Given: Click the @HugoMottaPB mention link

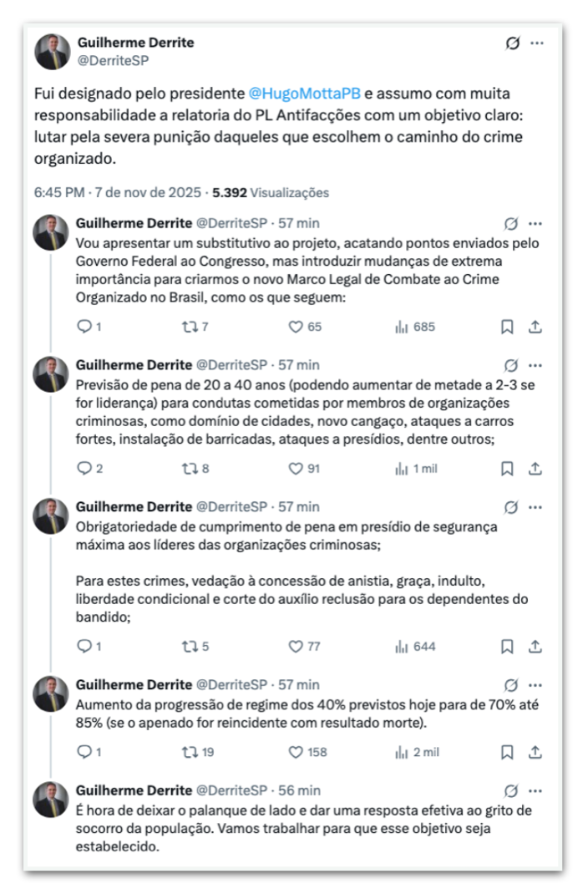Looking at the screenshot, I should click(x=305, y=93).
